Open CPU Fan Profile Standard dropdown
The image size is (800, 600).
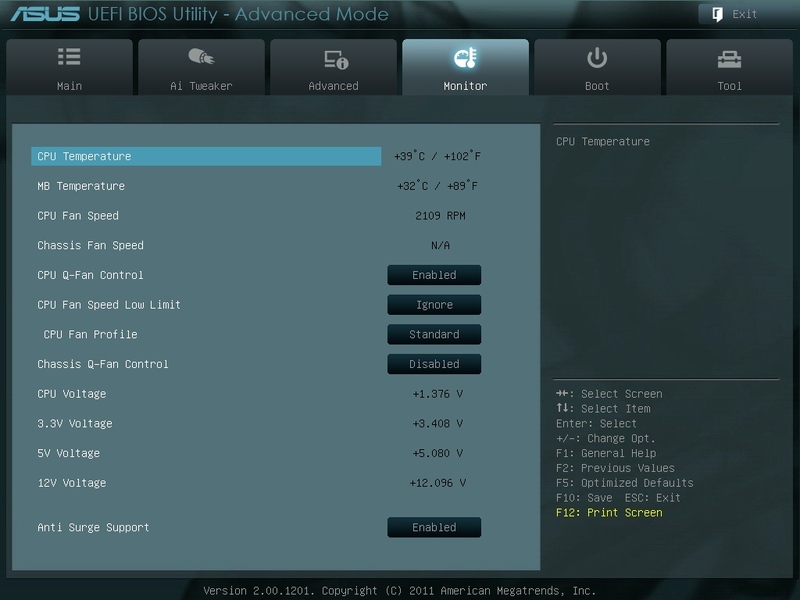coord(434,334)
